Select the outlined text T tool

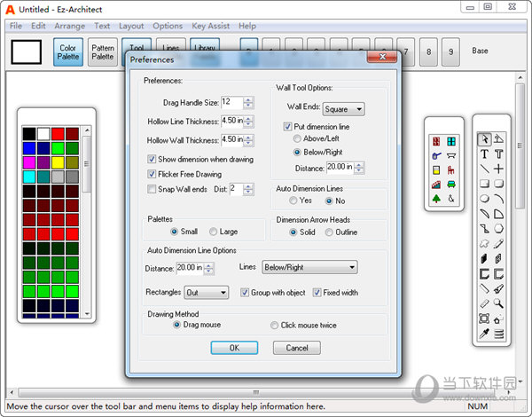498,154
